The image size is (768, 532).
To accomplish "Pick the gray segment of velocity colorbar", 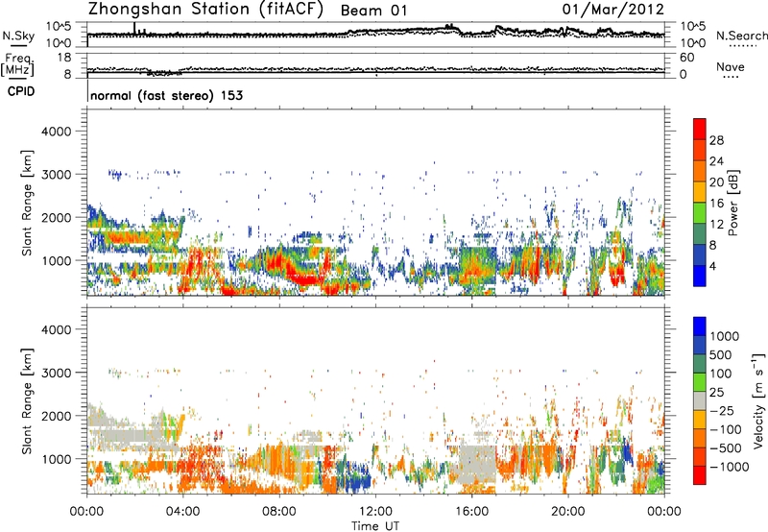I will coord(700,400).
